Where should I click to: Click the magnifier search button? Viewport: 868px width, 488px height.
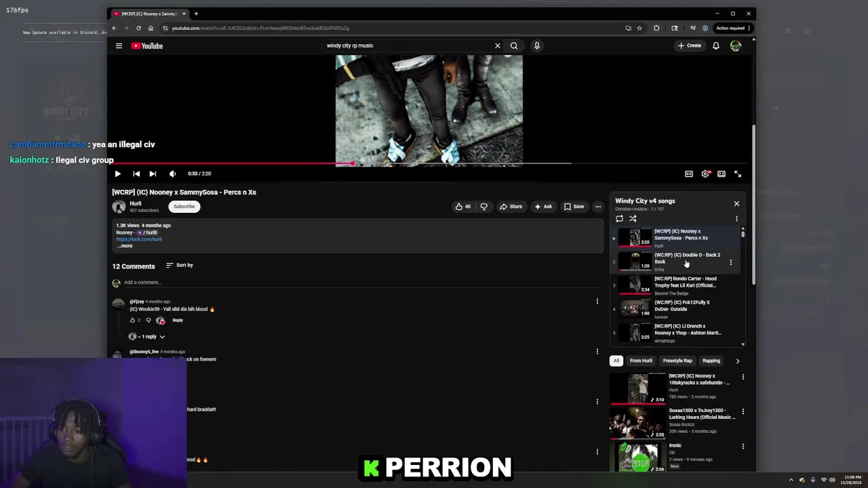click(x=514, y=46)
